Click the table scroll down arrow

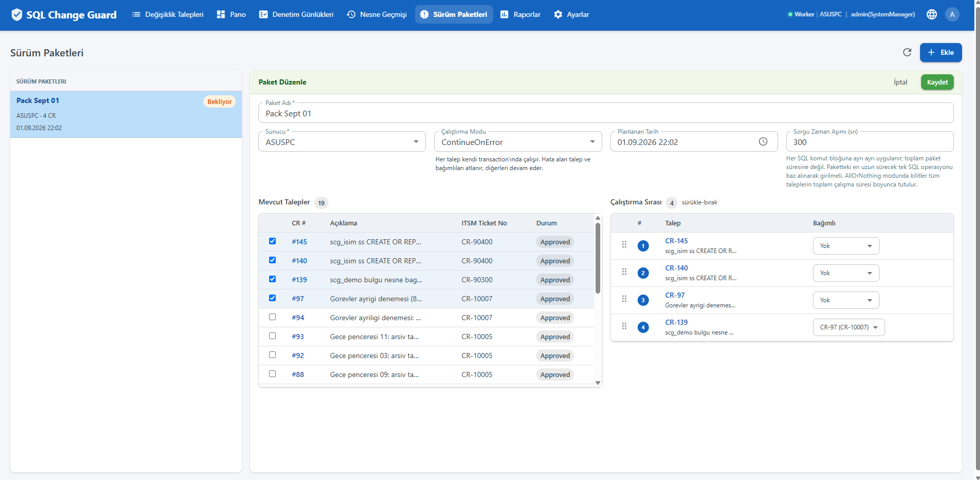pos(598,383)
